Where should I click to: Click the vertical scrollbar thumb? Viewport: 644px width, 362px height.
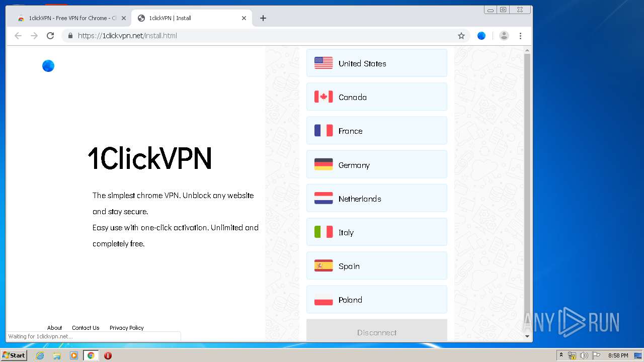(527, 181)
